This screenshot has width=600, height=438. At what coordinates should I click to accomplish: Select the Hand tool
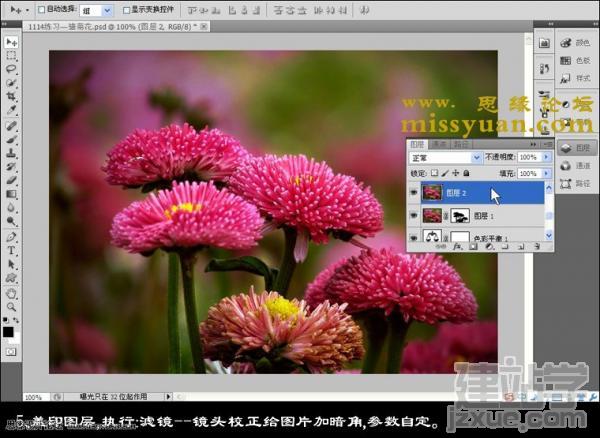point(11,293)
